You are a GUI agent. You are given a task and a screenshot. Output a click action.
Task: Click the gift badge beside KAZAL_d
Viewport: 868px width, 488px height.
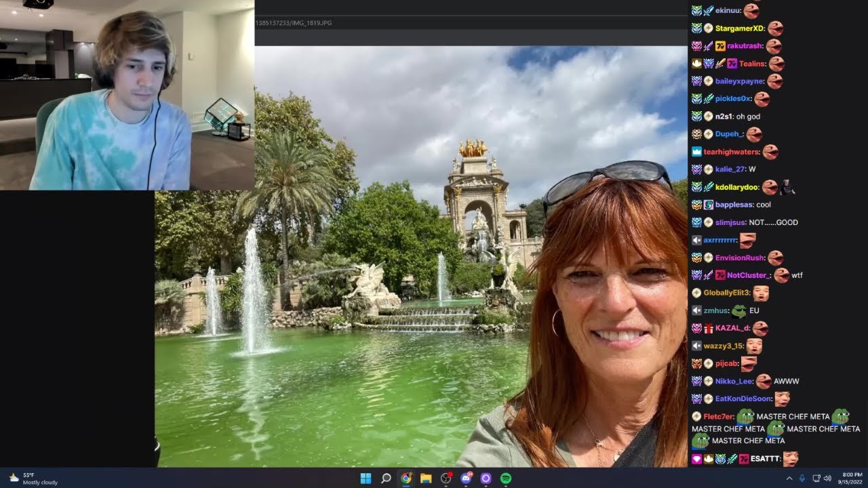pyautogui.click(x=708, y=328)
